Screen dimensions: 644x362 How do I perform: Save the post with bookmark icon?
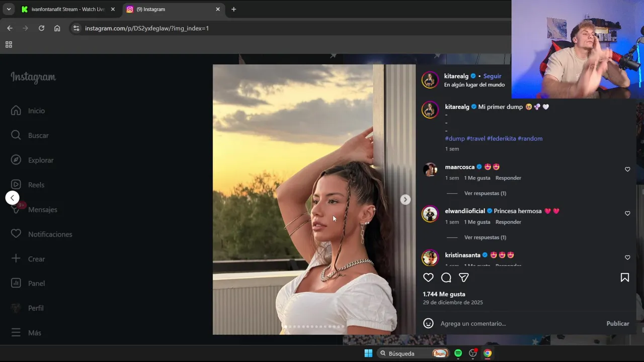point(625,278)
